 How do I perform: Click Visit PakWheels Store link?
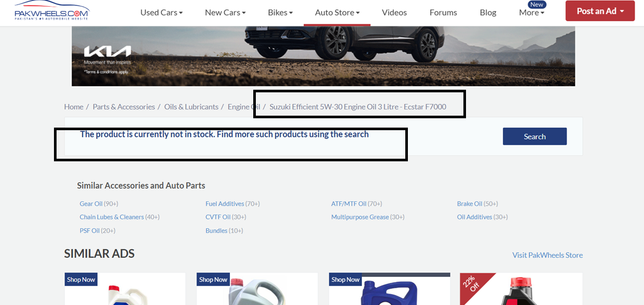pos(547,255)
